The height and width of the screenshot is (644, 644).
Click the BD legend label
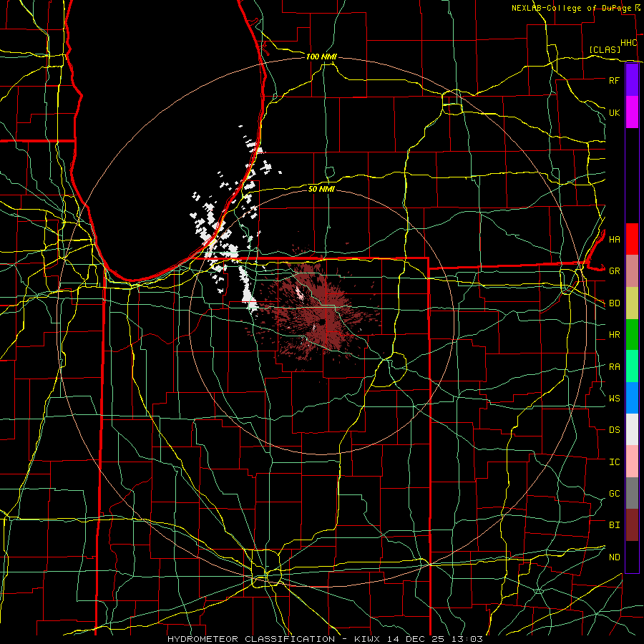pos(614,303)
